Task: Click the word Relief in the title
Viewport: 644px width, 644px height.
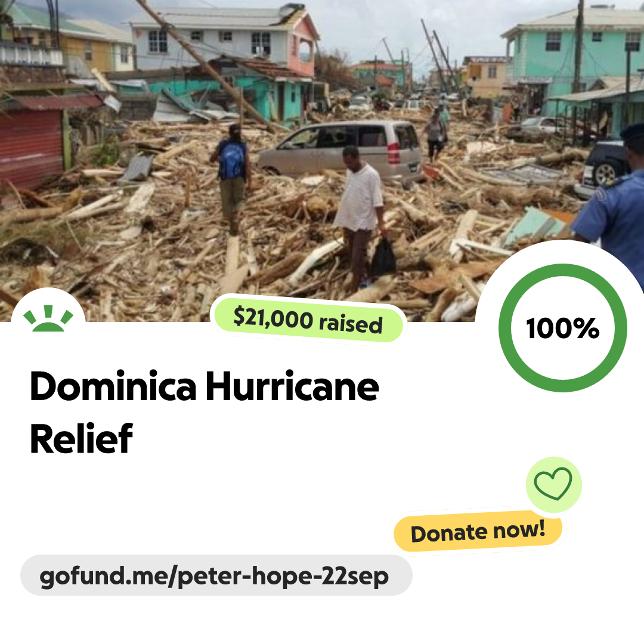Action: pyautogui.click(x=81, y=439)
